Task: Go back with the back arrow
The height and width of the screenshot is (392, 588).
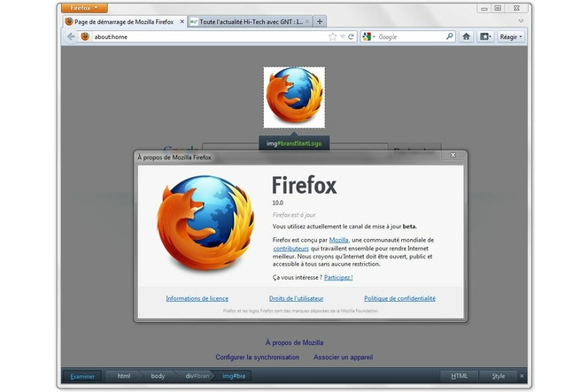Action: coord(71,37)
